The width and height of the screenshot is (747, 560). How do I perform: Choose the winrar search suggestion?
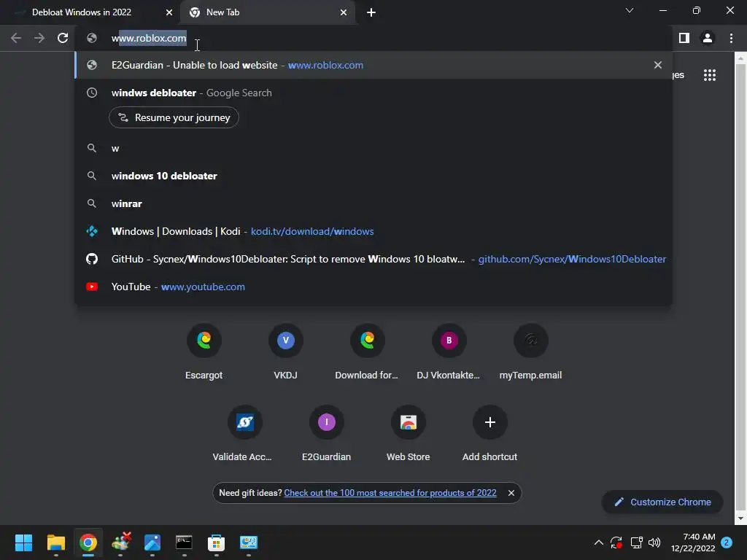[x=373, y=203]
